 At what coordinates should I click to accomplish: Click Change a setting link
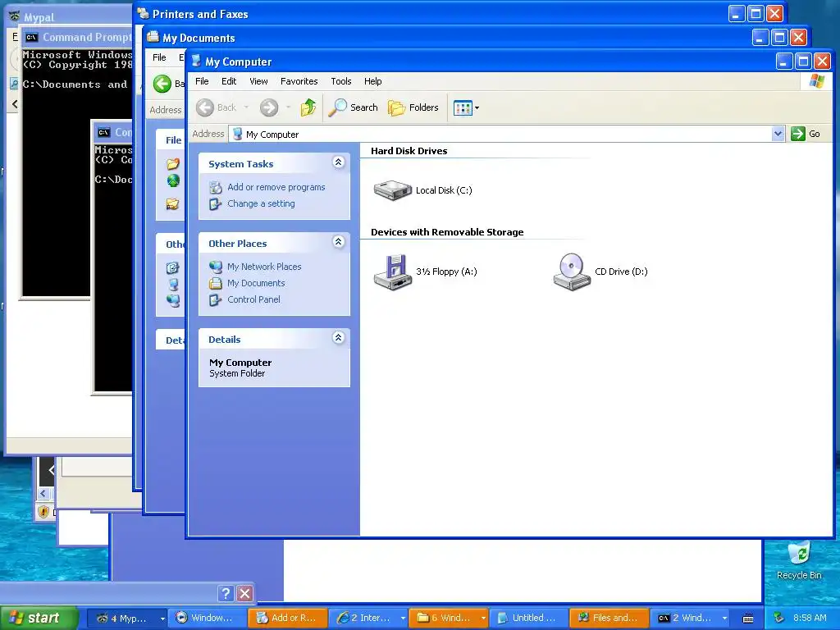261,203
